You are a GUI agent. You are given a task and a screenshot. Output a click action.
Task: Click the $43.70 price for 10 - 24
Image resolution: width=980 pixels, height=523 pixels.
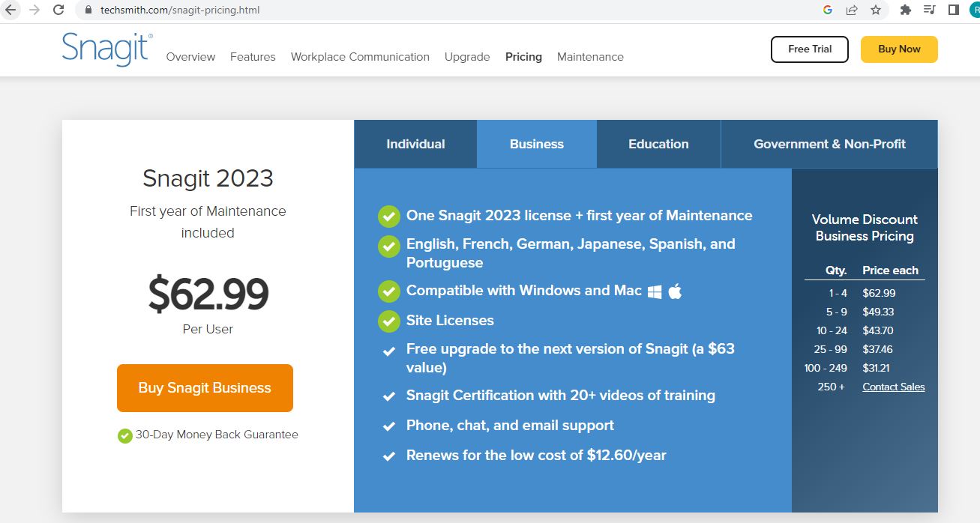[878, 330]
